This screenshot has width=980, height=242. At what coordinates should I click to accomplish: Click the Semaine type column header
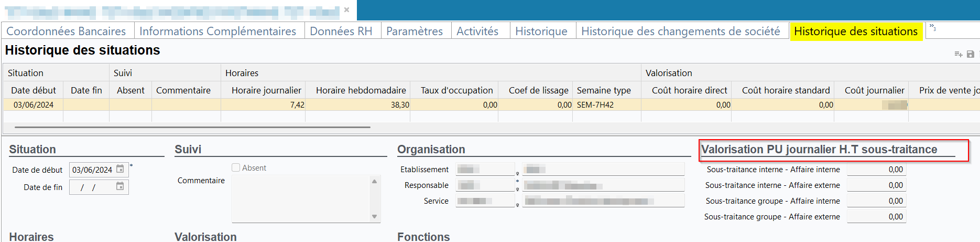point(604,90)
